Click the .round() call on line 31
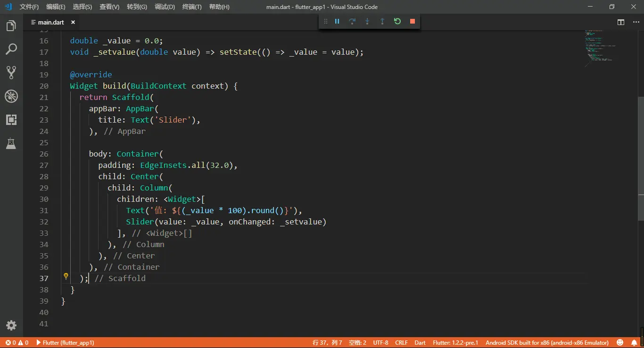The height and width of the screenshot is (348, 644). [x=266, y=210]
